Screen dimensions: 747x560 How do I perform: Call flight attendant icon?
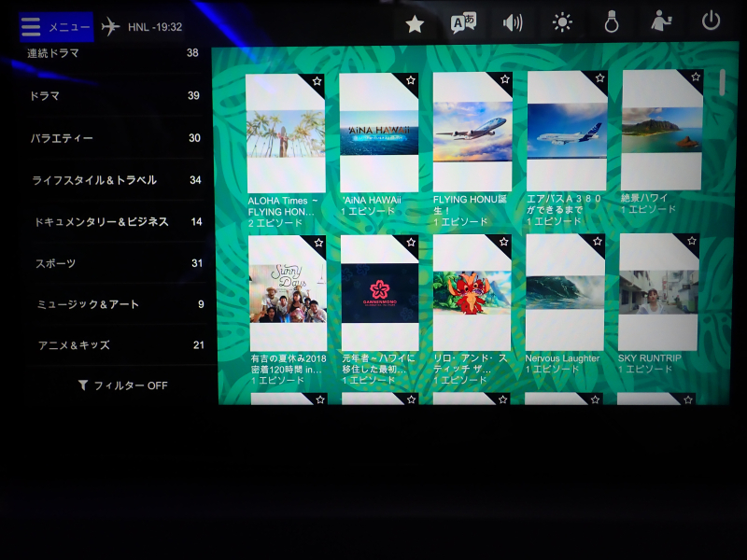[x=661, y=21]
